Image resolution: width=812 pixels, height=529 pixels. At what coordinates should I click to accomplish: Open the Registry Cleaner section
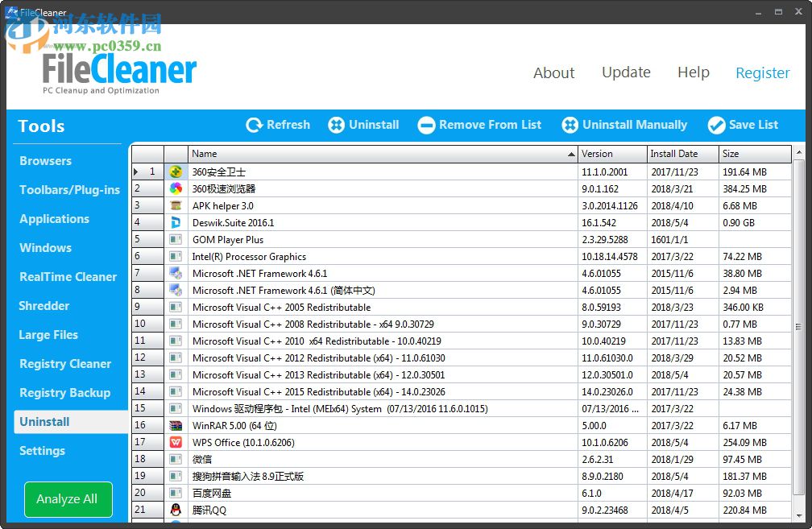click(64, 364)
